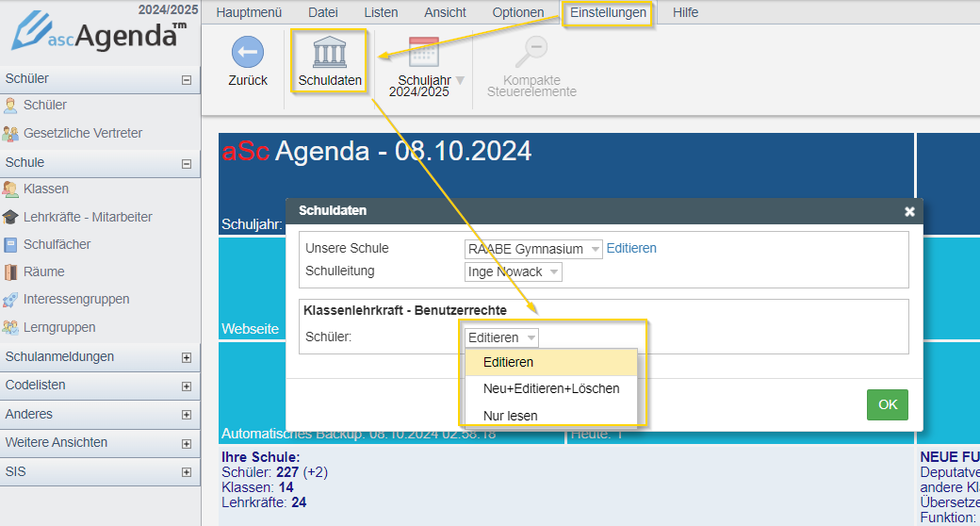Toggle the Schüler rights dropdown
Image resolution: width=980 pixels, height=526 pixels.
(501, 337)
